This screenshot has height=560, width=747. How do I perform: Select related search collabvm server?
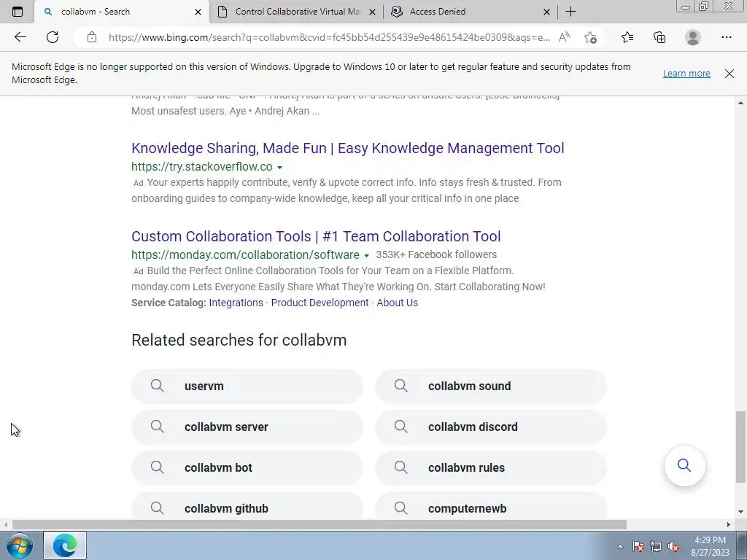tap(247, 427)
